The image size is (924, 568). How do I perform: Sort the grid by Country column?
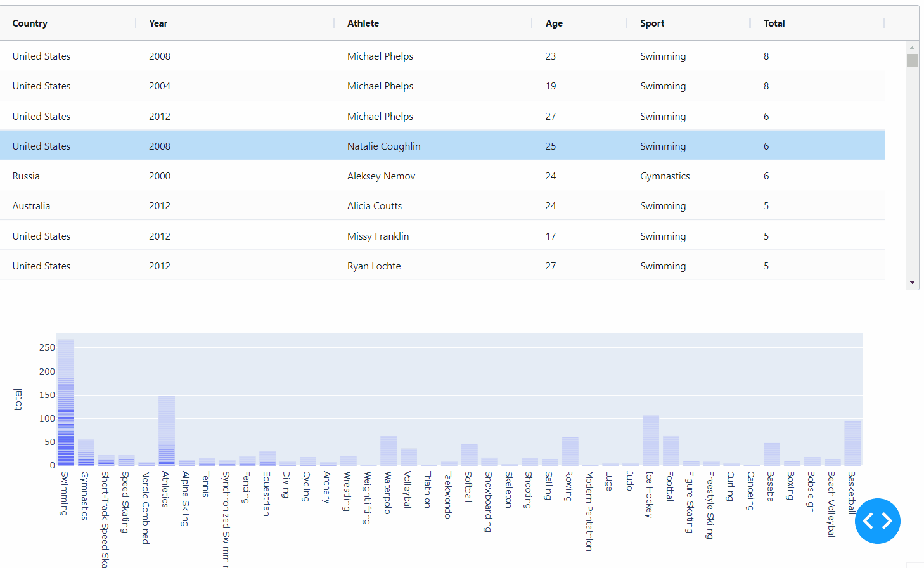[30, 23]
